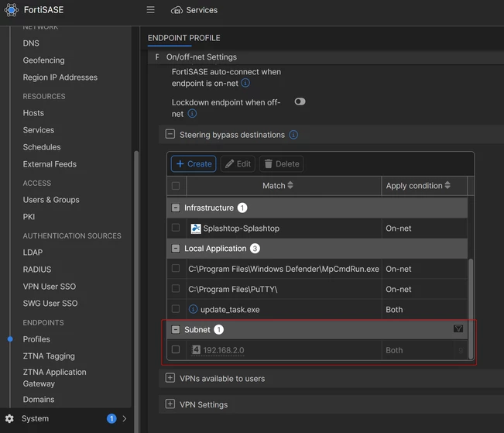
Task: Click the filter icon in Subnet row
Action: pos(458,328)
